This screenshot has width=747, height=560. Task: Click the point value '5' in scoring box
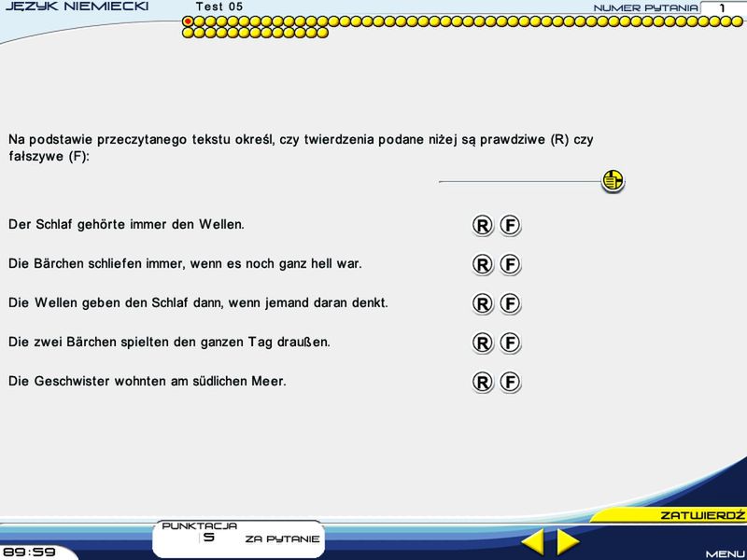pyautogui.click(x=208, y=539)
